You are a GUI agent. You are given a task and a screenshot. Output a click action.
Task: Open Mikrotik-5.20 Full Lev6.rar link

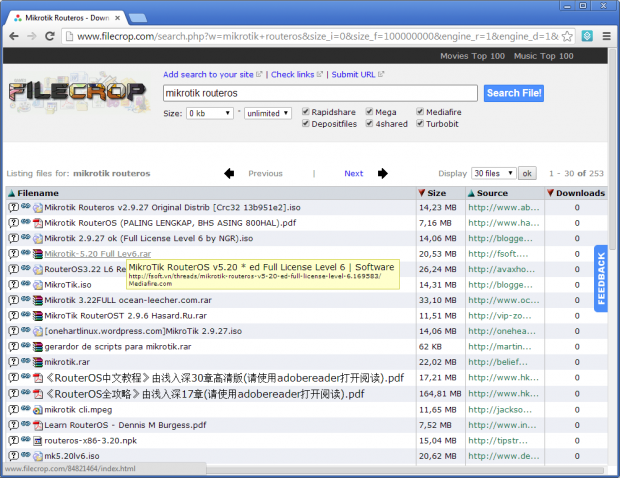pyautogui.click(x=98, y=254)
